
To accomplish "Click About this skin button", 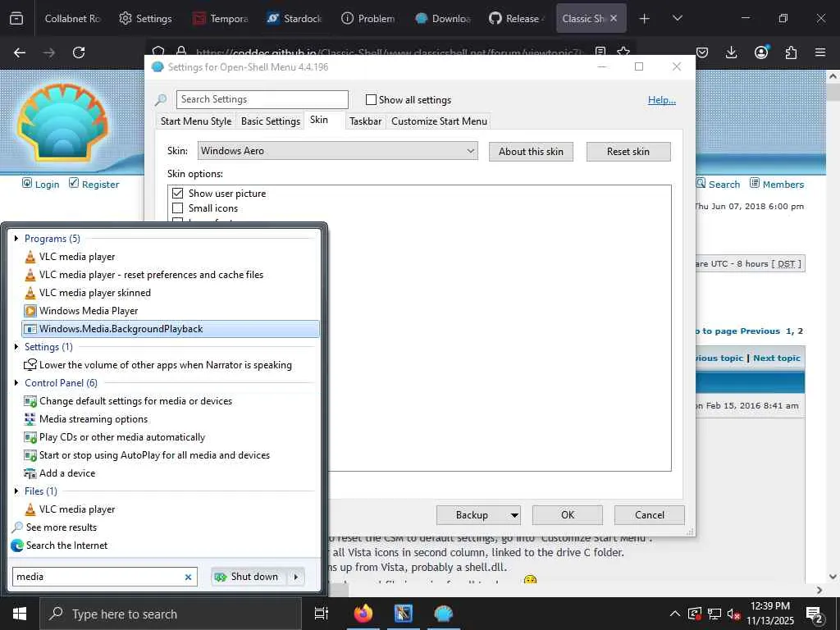I will pyautogui.click(x=531, y=152).
